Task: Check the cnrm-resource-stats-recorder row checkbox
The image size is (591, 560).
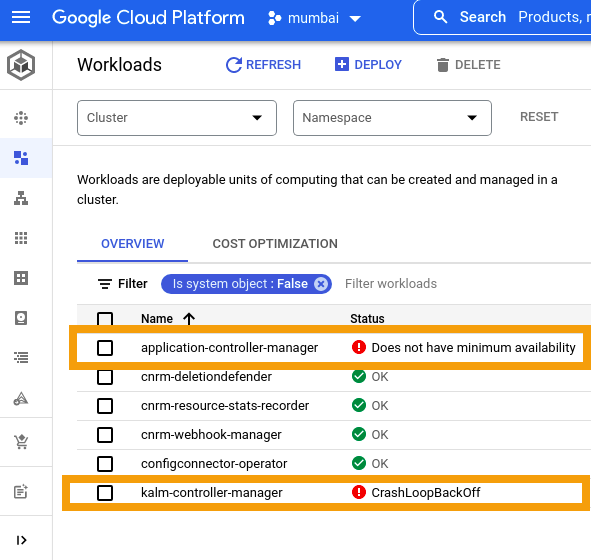Action: click(x=105, y=406)
